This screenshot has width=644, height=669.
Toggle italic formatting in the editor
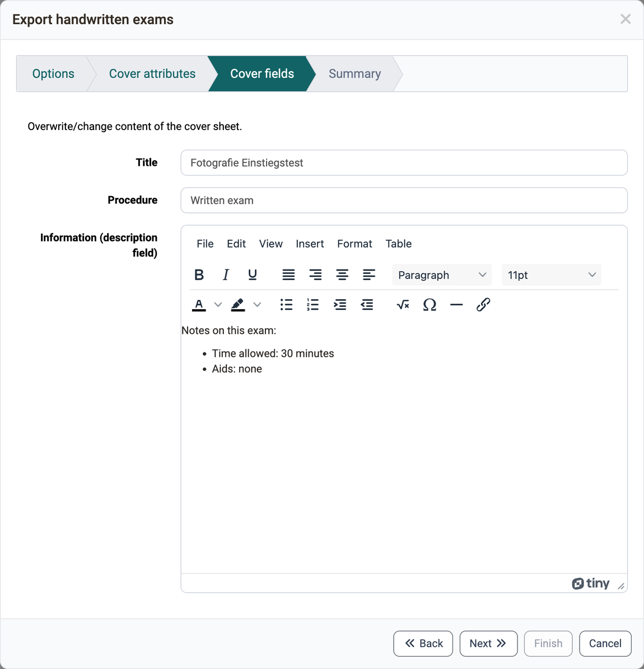[226, 275]
